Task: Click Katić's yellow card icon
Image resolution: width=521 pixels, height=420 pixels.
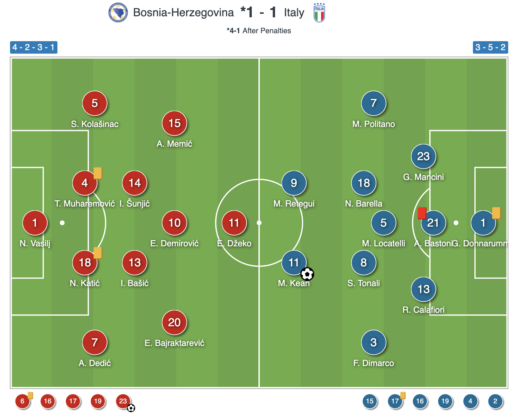Action: 98,253
